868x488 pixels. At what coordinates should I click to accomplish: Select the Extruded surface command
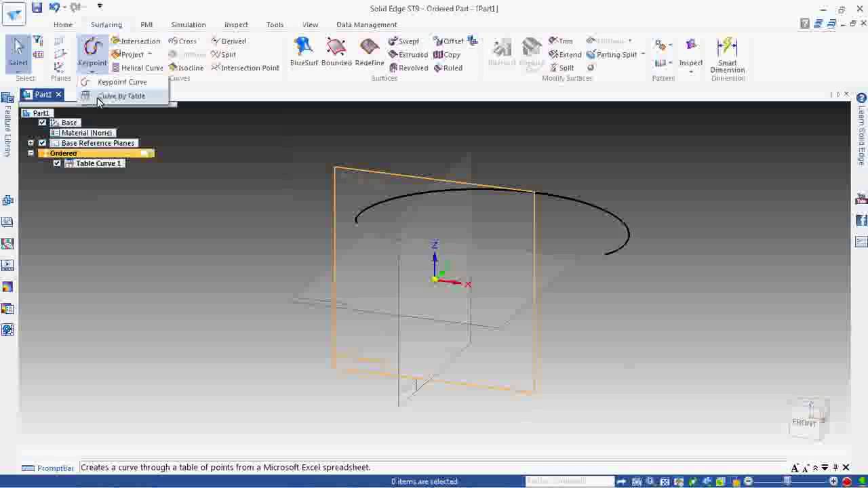click(408, 54)
